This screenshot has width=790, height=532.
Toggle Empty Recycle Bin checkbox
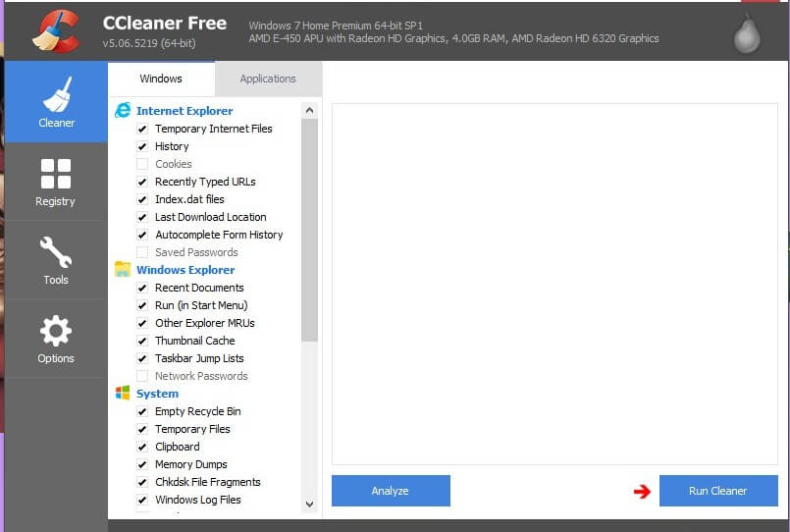[142, 411]
